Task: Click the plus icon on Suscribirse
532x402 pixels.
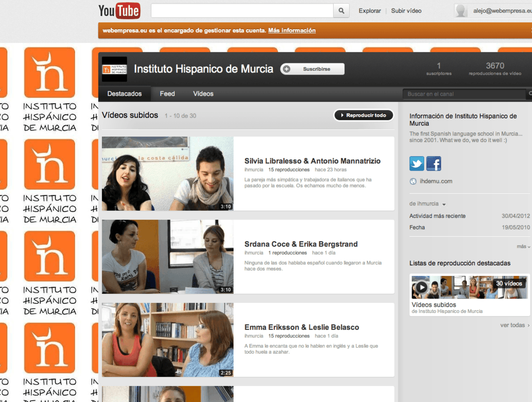Action: click(x=287, y=69)
